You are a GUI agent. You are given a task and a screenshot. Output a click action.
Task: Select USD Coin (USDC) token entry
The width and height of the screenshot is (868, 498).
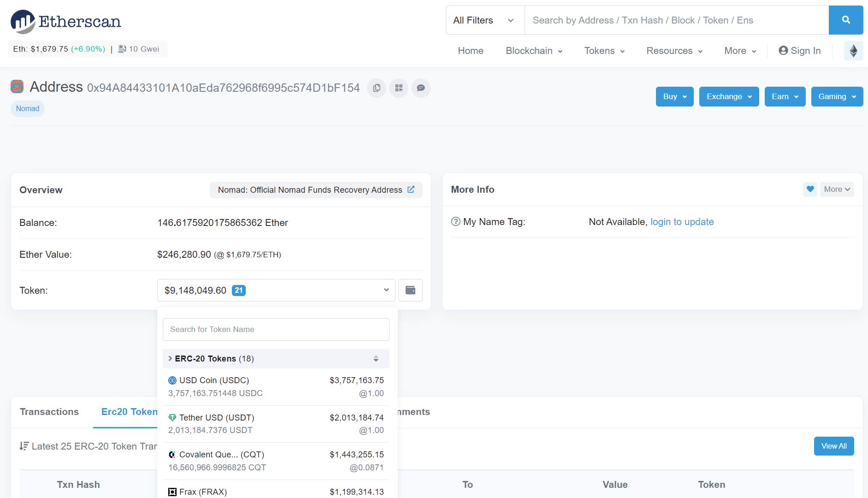(x=276, y=387)
